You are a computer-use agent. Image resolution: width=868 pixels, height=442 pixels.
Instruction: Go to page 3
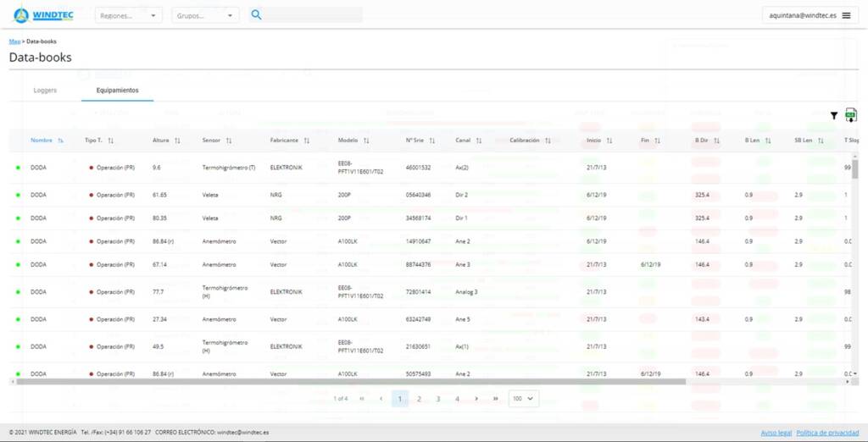(x=438, y=398)
